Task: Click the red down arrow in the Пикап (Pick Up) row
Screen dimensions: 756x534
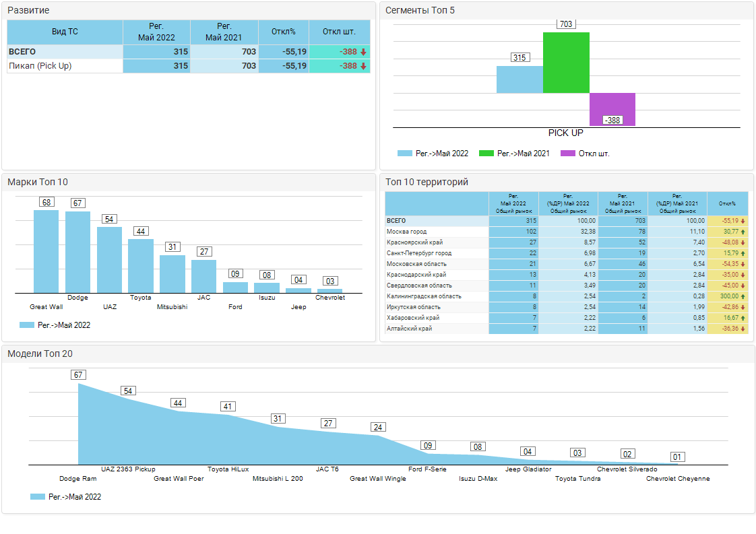Action: pyautogui.click(x=363, y=66)
